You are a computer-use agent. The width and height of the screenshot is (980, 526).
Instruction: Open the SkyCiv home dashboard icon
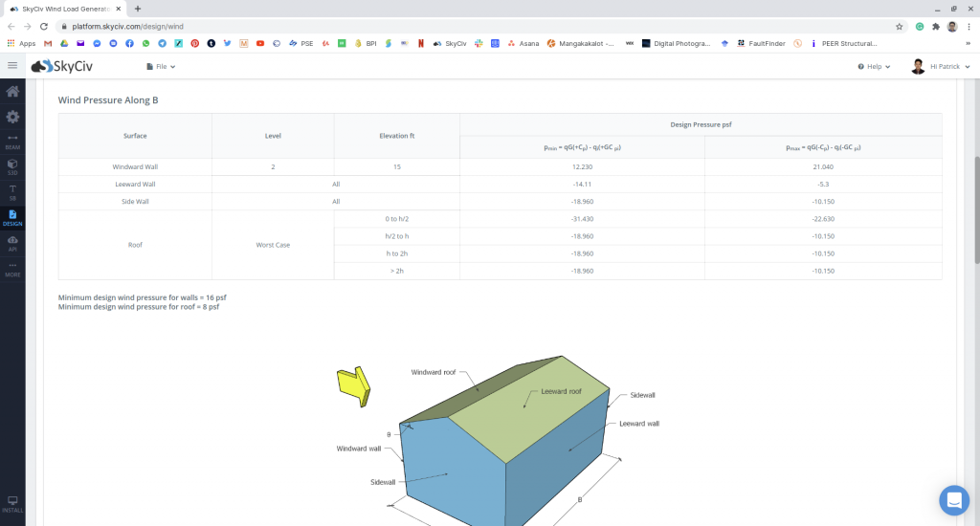pyautogui.click(x=12, y=92)
